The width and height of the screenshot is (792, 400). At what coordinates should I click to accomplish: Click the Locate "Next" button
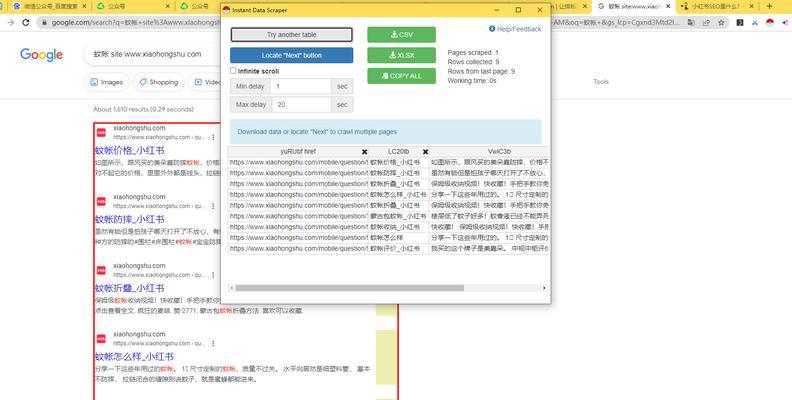(x=291, y=55)
